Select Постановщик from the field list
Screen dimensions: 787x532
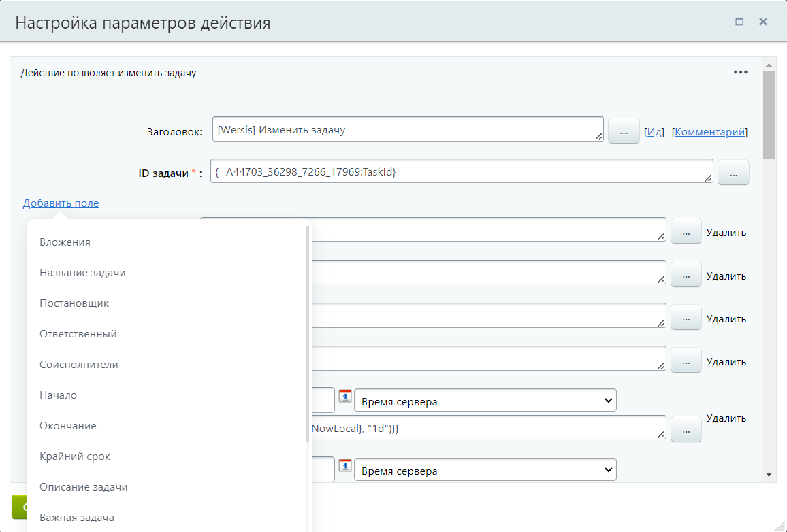click(74, 303)
